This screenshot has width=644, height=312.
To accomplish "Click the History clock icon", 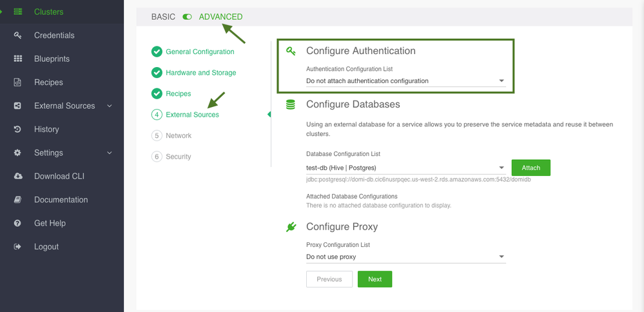I will [18, 130].
